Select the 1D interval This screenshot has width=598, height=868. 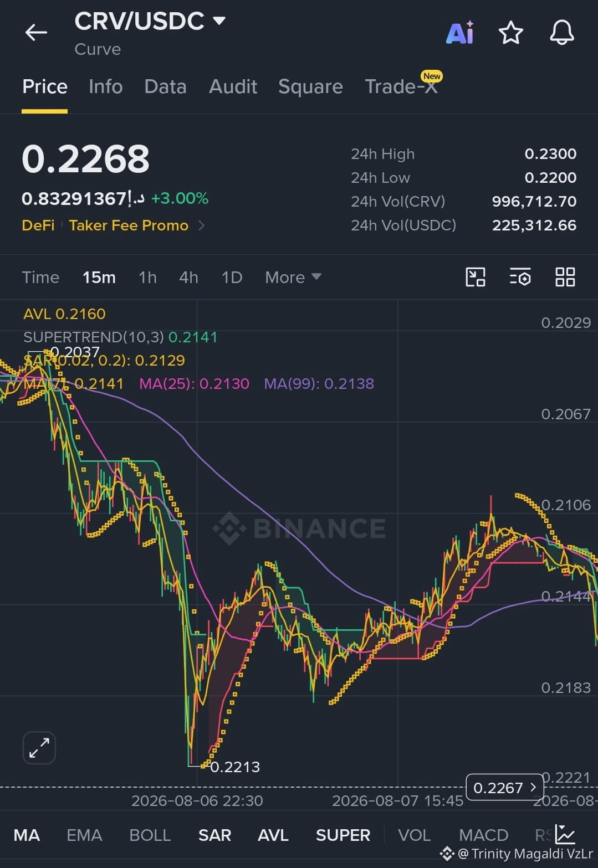232,277
